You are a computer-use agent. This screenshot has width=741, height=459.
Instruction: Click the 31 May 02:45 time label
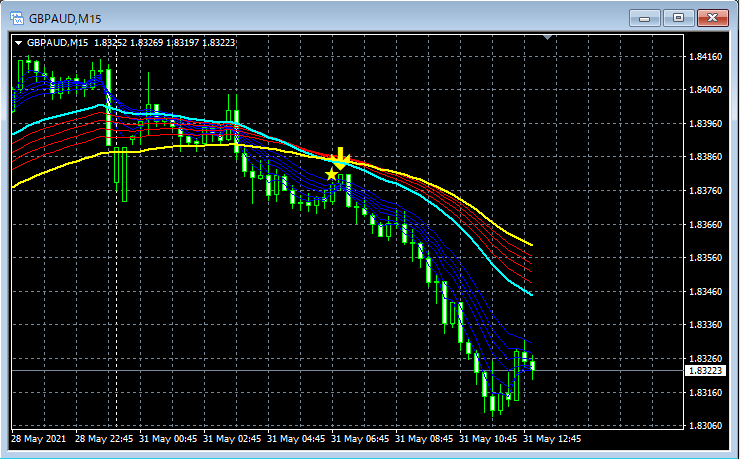point(232,439)
